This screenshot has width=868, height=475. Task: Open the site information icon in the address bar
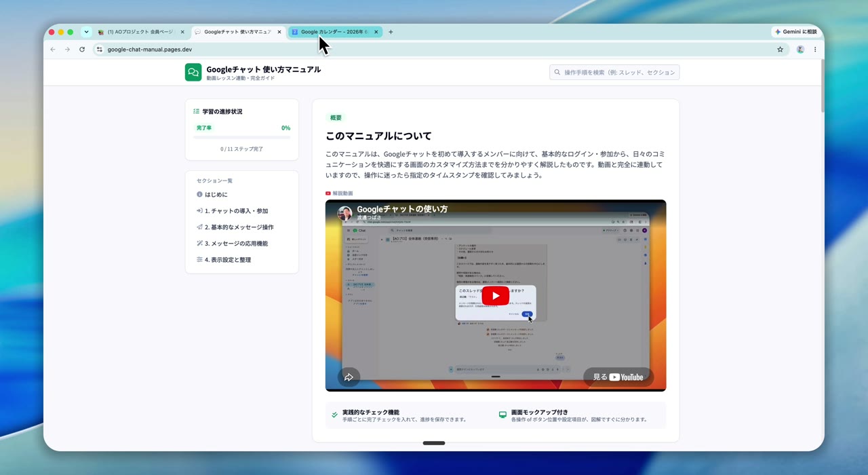[x=99, y=50]
